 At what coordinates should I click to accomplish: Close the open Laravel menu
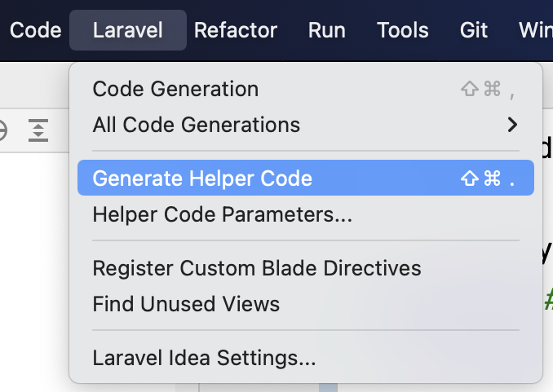click(x=128, y=30)
